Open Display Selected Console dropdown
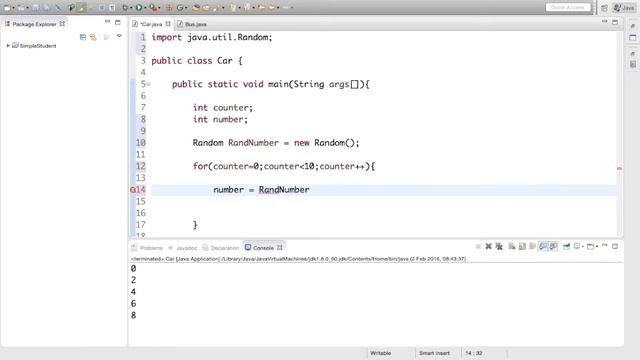Image resolution: width=640 pixels, height=360 pixels. point(583,247)
